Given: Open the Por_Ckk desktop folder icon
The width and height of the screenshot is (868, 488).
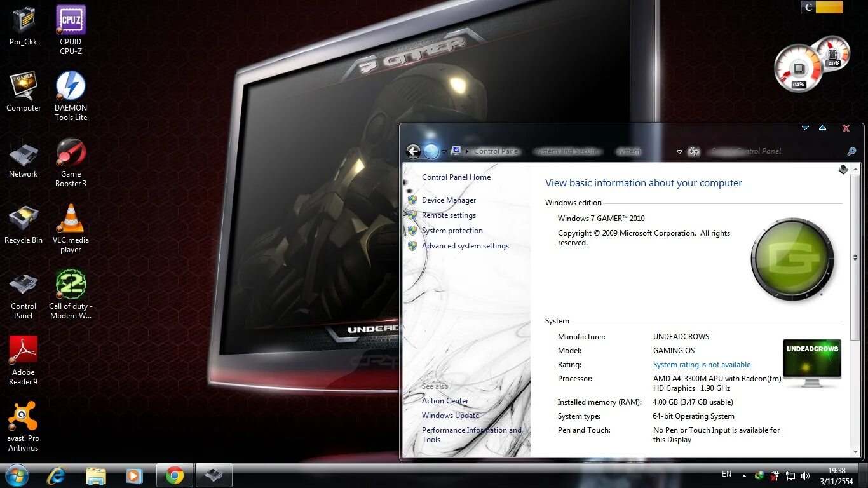Looking at the screenshot, I should pos(24,26).
